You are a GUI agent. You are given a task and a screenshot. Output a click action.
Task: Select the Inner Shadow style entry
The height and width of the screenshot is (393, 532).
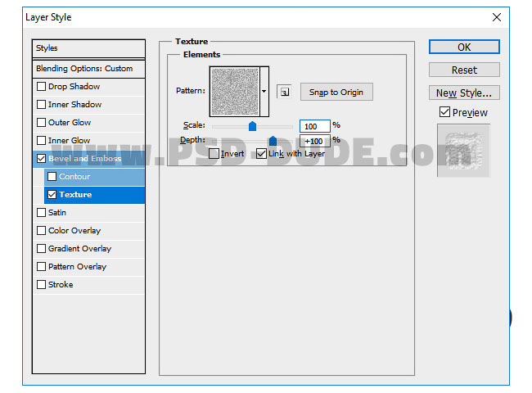pyautogui.click(x=89, y=105)
